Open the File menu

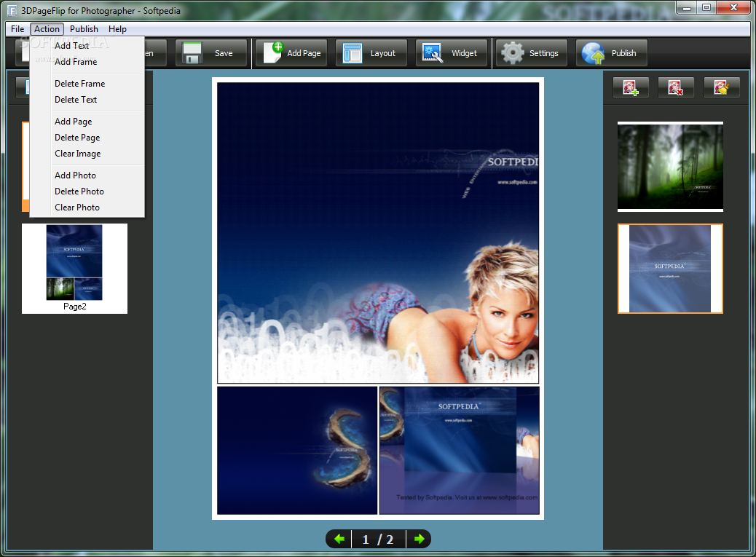coord(17,29)
